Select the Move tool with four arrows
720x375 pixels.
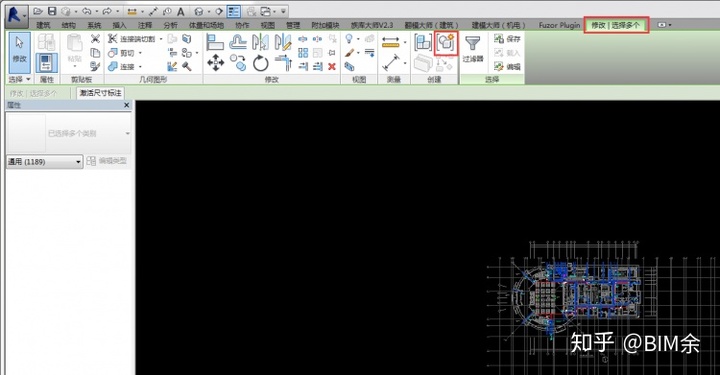pos(215,63)
